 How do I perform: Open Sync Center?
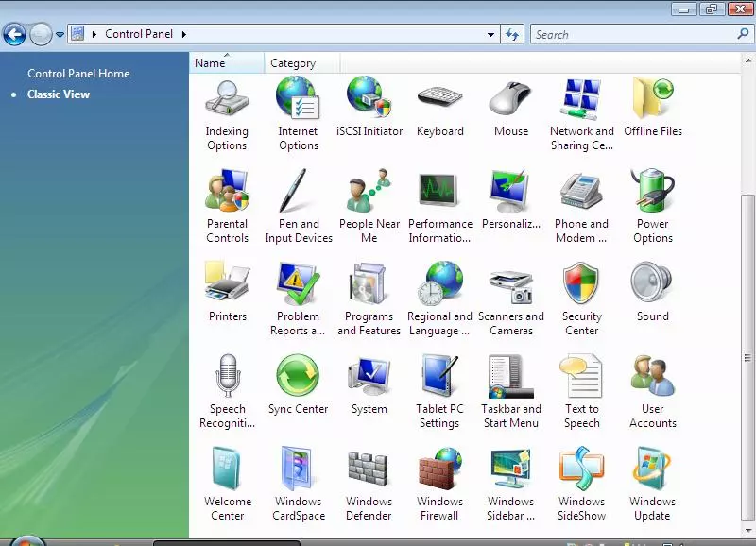click(298, 384)
